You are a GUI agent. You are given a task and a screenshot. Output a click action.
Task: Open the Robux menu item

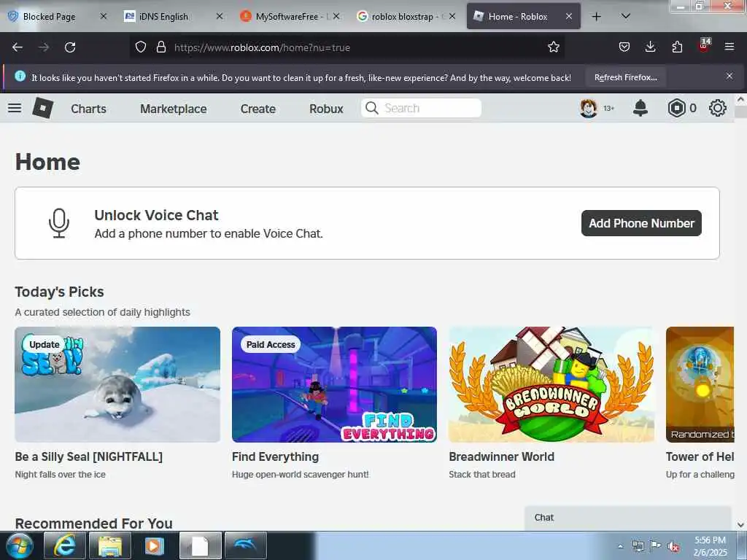coord(326,109)
